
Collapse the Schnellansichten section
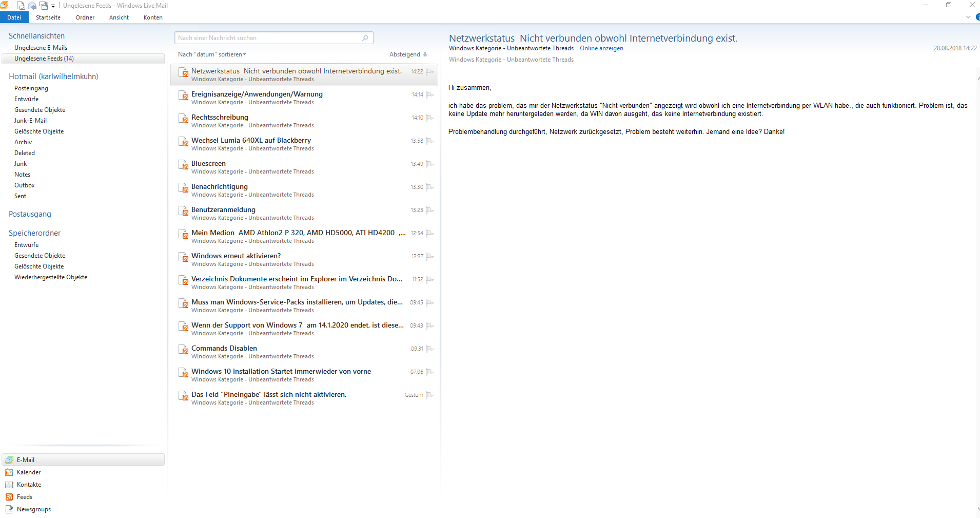[36, 36]
